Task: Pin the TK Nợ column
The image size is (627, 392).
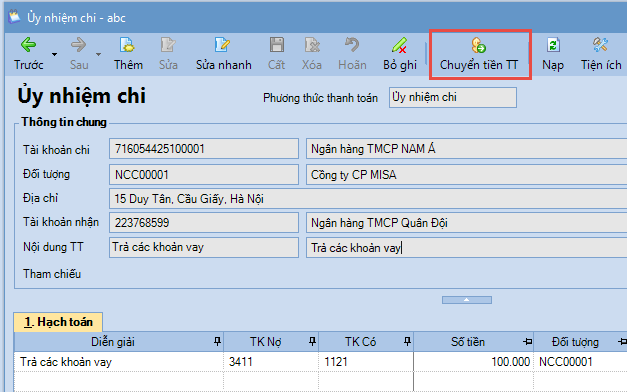Action: coord(312,342)
